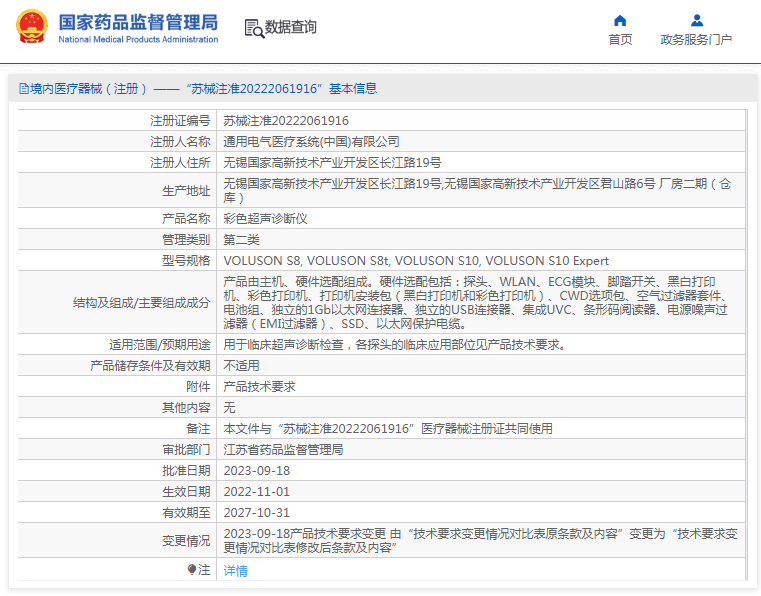
Task: Click model spec VOLUSON S8 value
Action: (x=416, y=261)
